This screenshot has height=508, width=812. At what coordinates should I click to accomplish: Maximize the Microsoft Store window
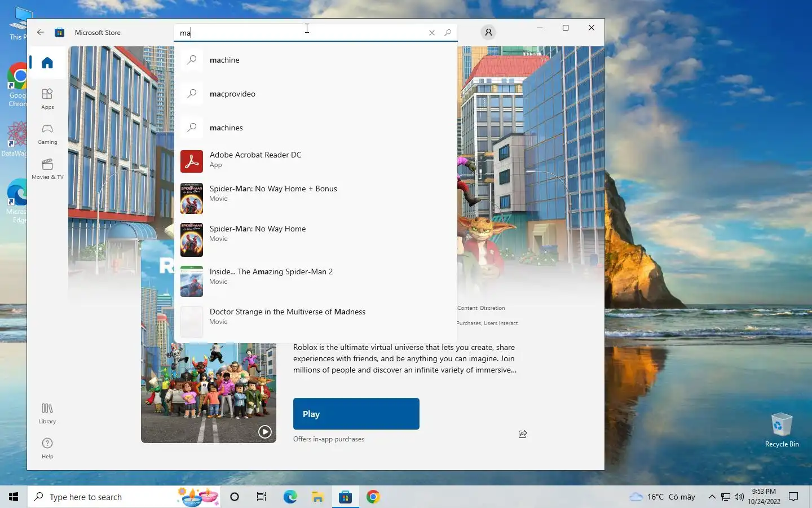point(566,28)
